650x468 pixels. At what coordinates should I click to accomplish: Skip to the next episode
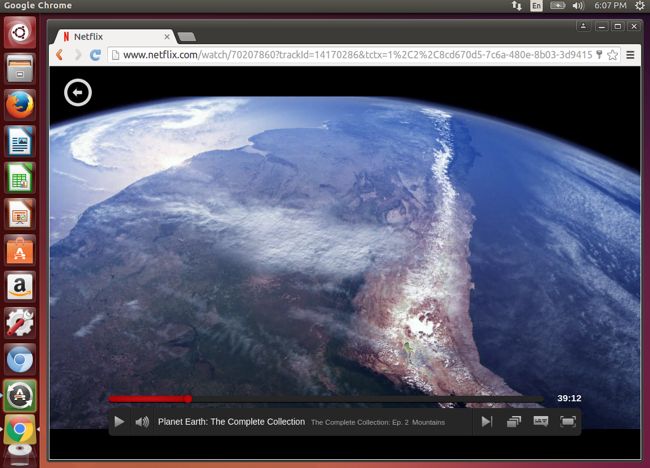click(x=487, y=422)
